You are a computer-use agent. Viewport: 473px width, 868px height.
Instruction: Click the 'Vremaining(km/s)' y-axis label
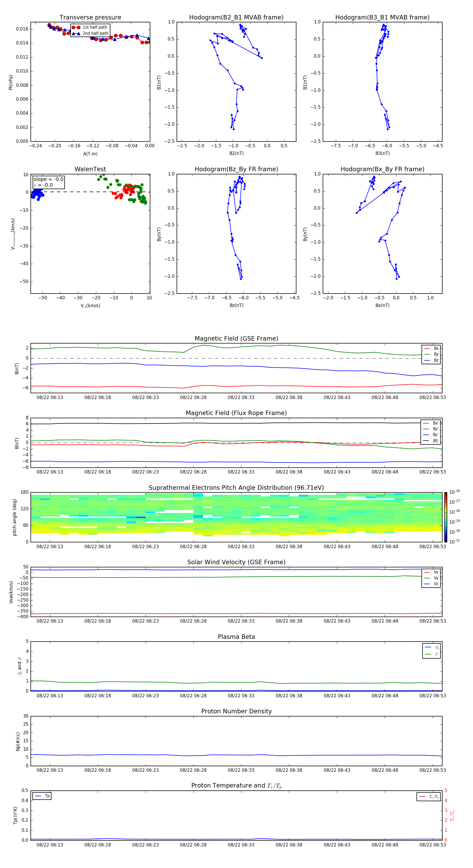click(13, 234)
